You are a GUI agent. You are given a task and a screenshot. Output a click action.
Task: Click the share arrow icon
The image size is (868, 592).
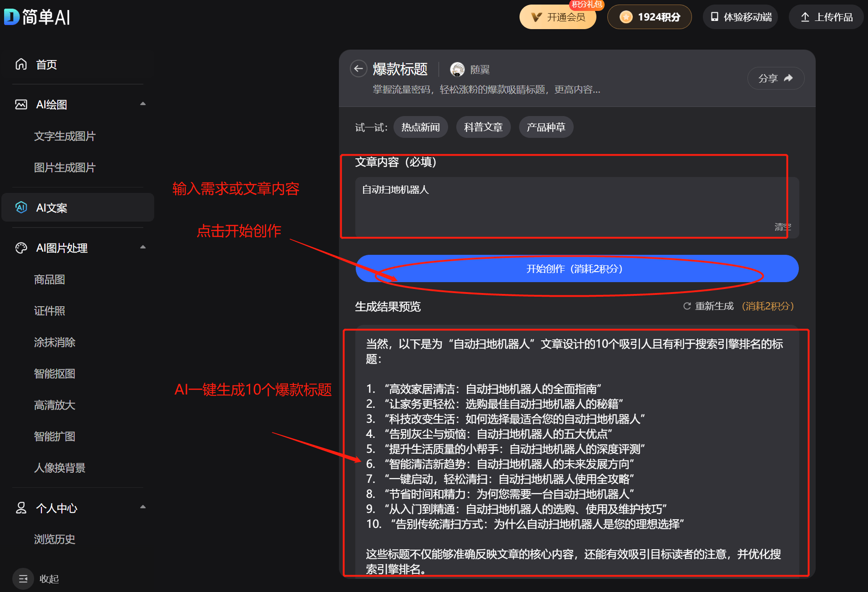[x=788, y=78]
